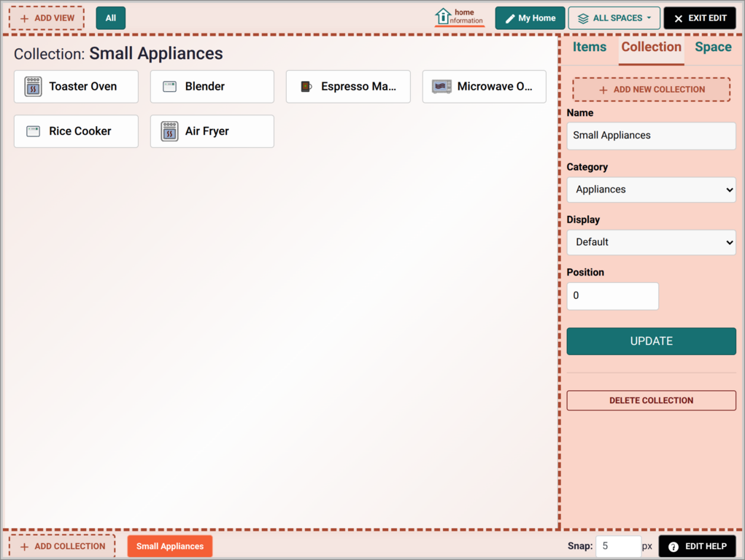The image size is (745, 560).
Task: Click the Air Fryer icon
Action: (x=169, y=131)
